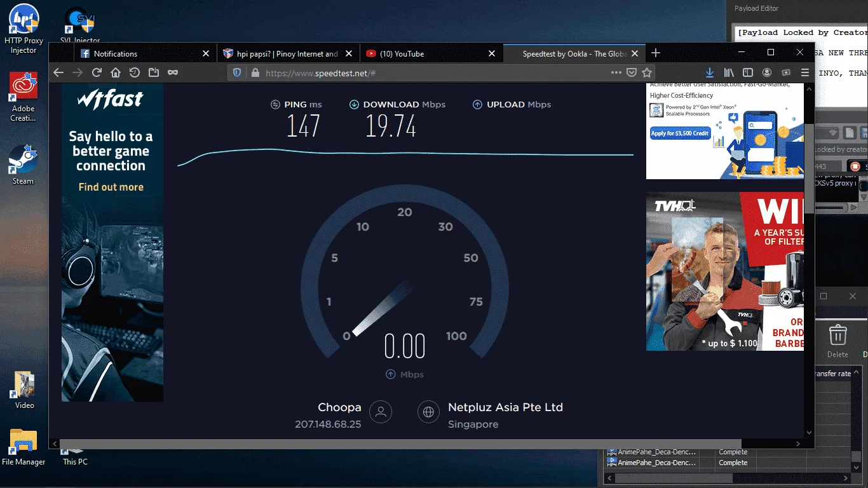Click the private mask icon in toolbar

[173, 72]
